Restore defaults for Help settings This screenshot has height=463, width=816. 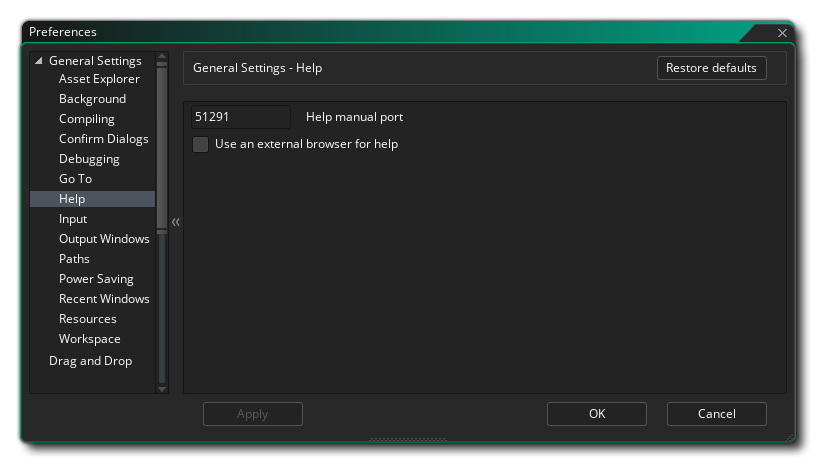[x=711, y=68]
